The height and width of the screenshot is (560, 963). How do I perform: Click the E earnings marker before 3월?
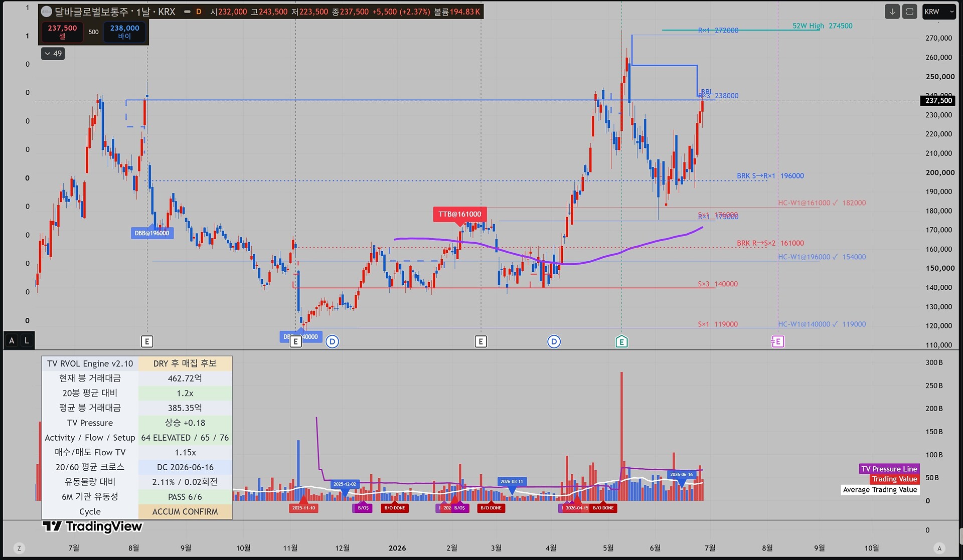tap(480, 341)
